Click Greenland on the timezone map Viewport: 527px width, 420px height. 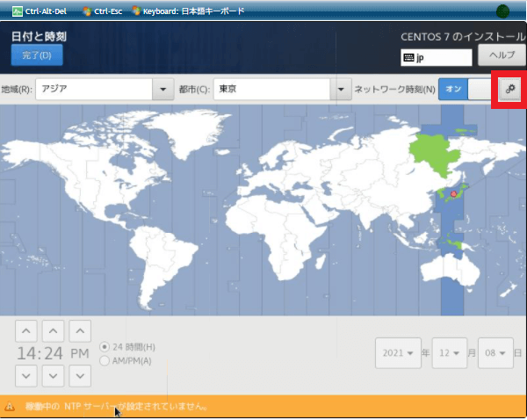(x=188, y=129)
